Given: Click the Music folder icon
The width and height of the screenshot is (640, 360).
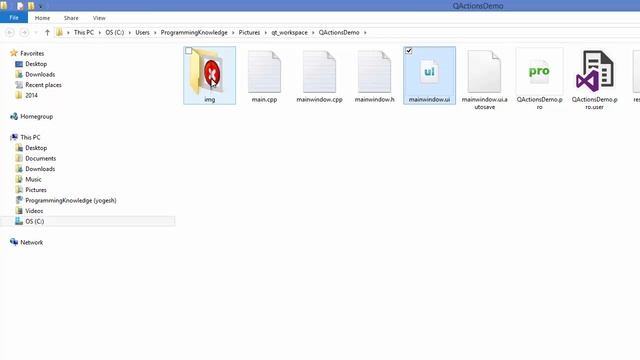Looking at the screenshot, I should 19,179.
